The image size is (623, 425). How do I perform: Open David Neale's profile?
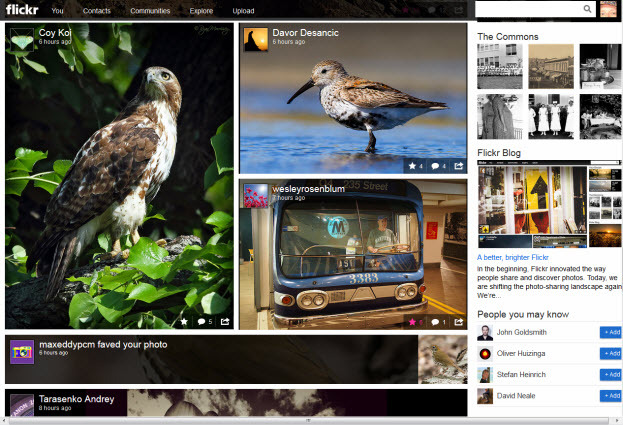coord(516,396)
